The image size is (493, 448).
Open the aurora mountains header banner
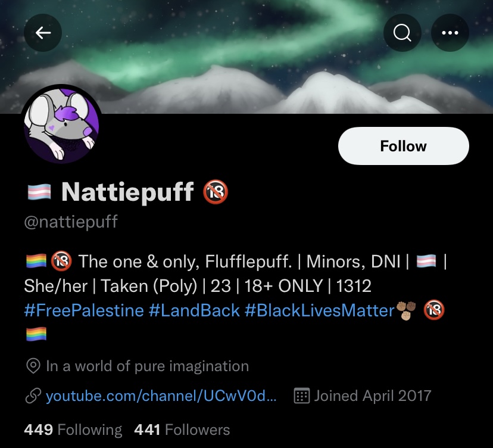click(x=246, y=57)
